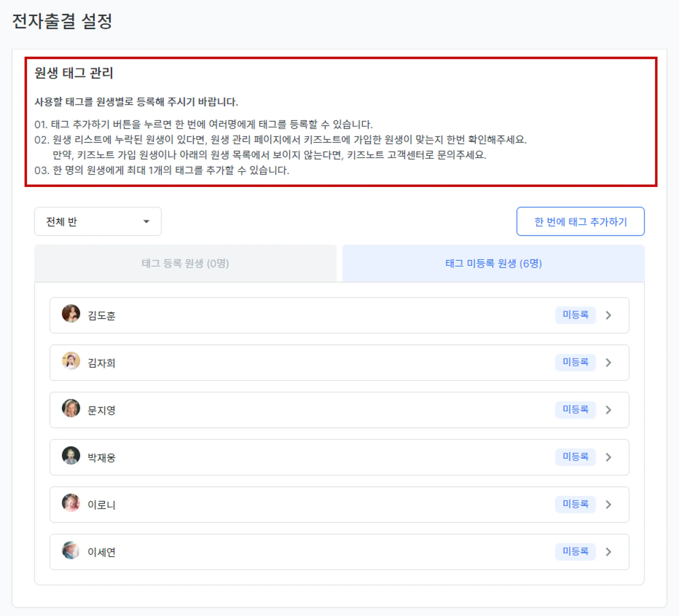Screen dimensions: 679x616
Task: Click 문지영's profile avatar
Action: pyautogui.click(x=71, y=408)
